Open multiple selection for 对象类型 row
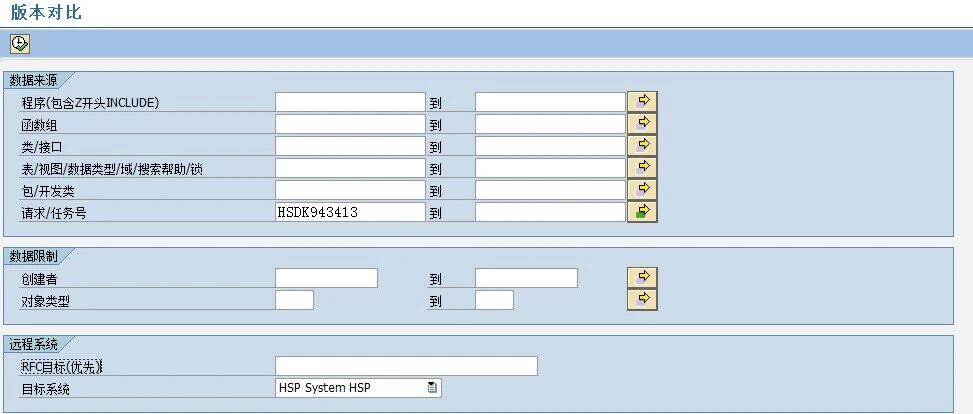The height and width of the screenshot is (414, 973). point(642,300)
